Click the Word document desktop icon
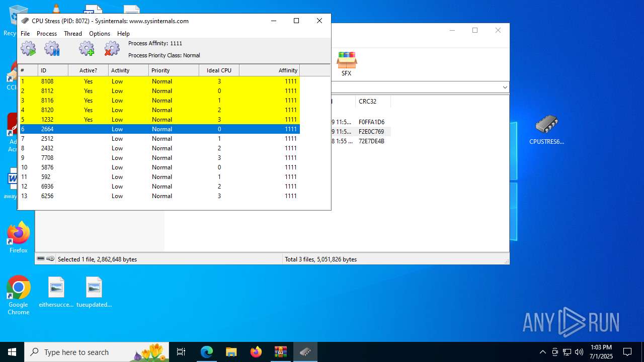Screen dimensions: 644x362 [11, 184]
